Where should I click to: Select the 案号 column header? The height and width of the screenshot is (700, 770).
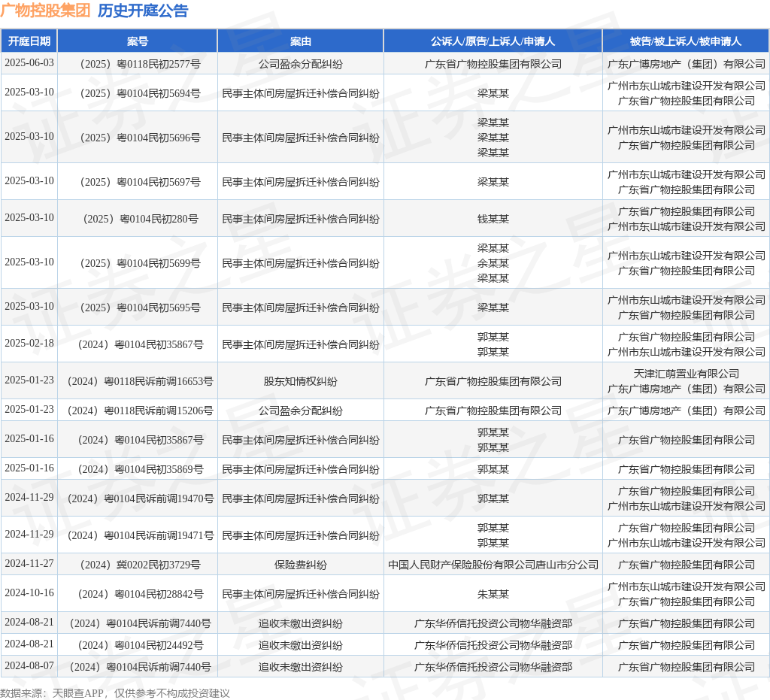click(138, 41)
